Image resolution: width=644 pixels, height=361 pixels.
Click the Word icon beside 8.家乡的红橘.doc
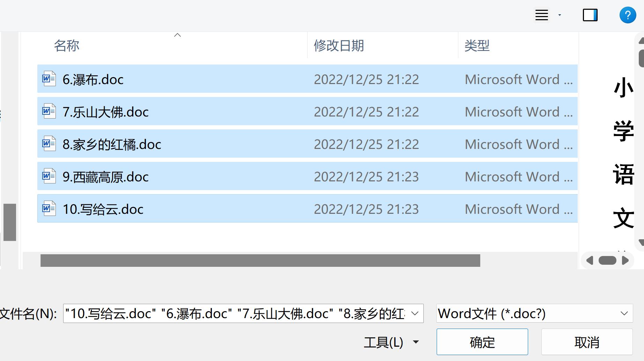[49, 144]
